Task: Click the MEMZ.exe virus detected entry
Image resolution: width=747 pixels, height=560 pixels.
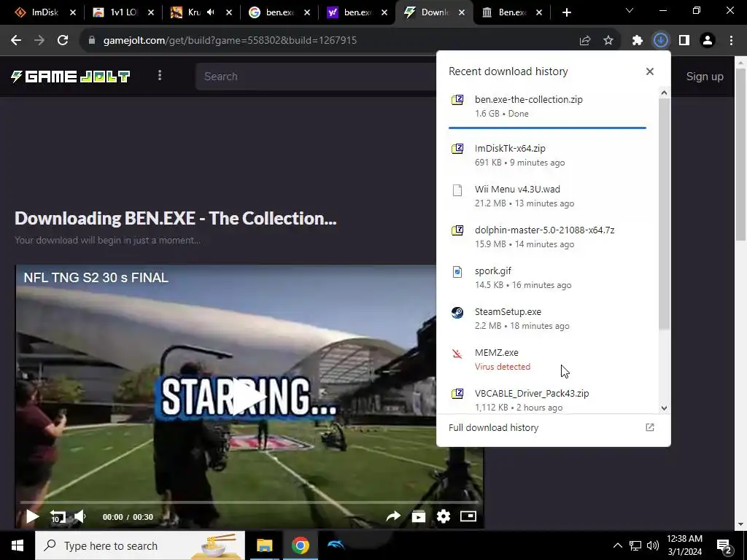Action: (x=547, y=360)
